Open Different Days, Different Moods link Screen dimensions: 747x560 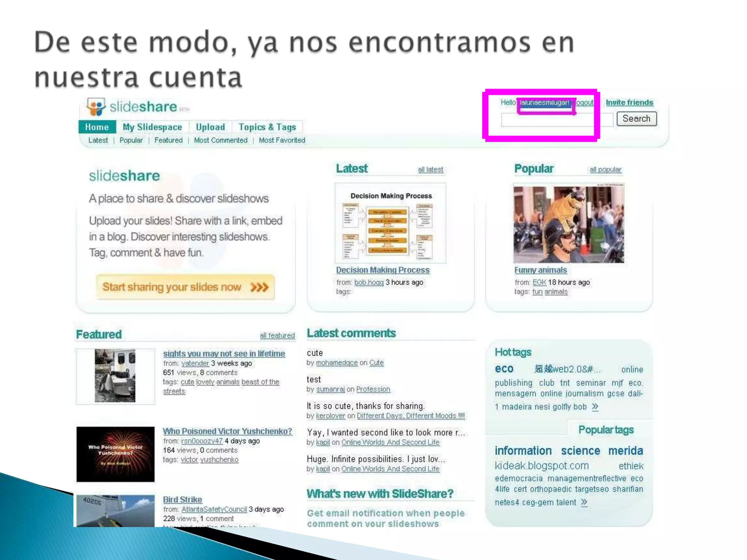click(x=411, y=416)
